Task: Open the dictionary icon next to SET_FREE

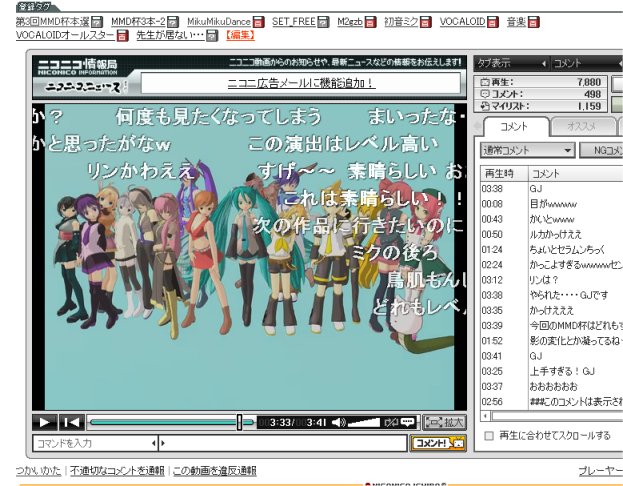Action: pyautogui.click(x=323, y=22)
